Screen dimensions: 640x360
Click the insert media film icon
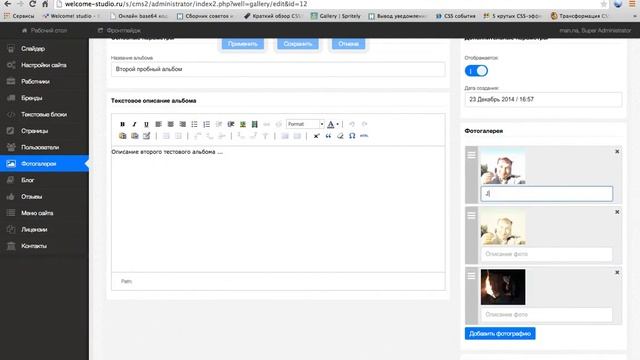click(x=255, y=124)
